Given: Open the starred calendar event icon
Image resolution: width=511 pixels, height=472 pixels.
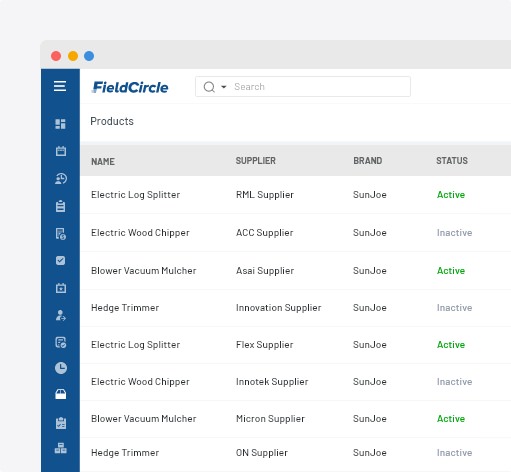Looking at the screenshot, I should tap(61, 288).
